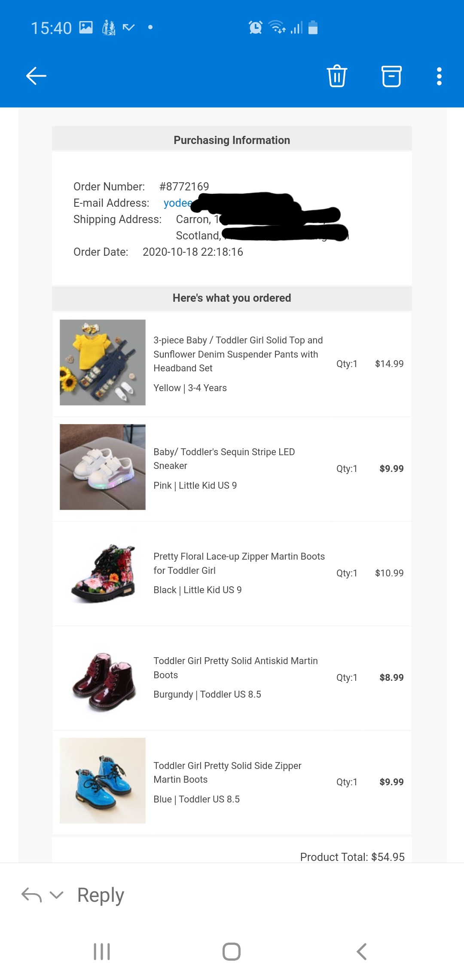Click the blue email address link
Image resolution: width=464 pixels, height=980 pixels.
(x=178, y=203)
